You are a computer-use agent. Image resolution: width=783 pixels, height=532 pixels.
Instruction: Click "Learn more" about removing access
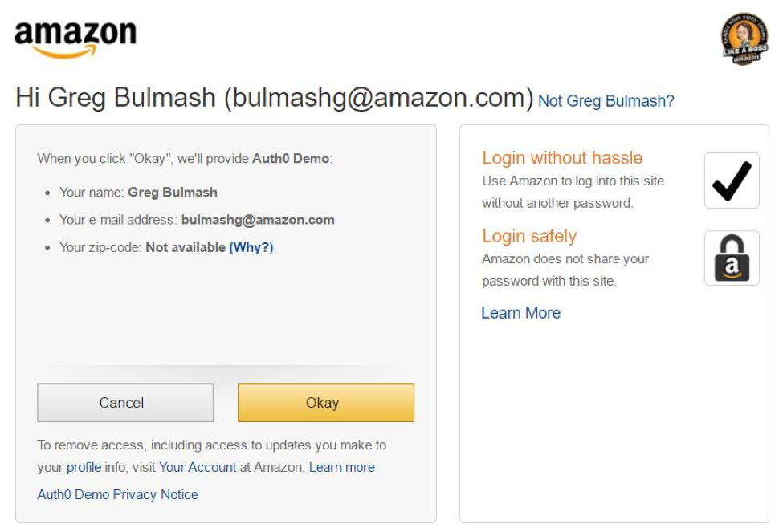341,467
